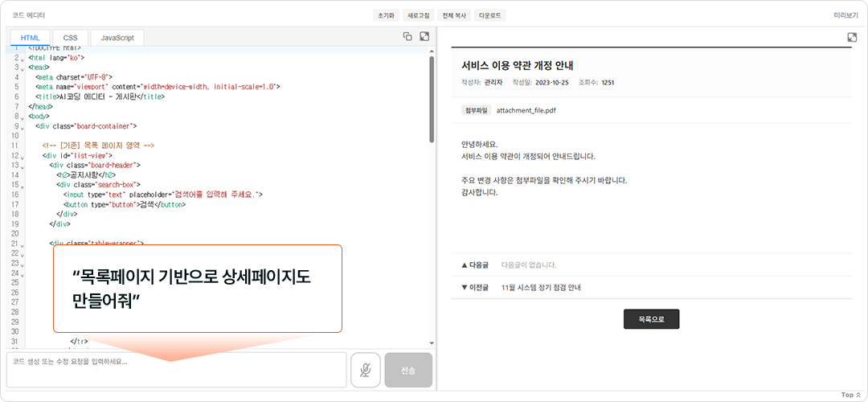The height and width of the screenshot is (402, 868).
Task: Click the 다운로드 download button
Action: click(489, 15)
